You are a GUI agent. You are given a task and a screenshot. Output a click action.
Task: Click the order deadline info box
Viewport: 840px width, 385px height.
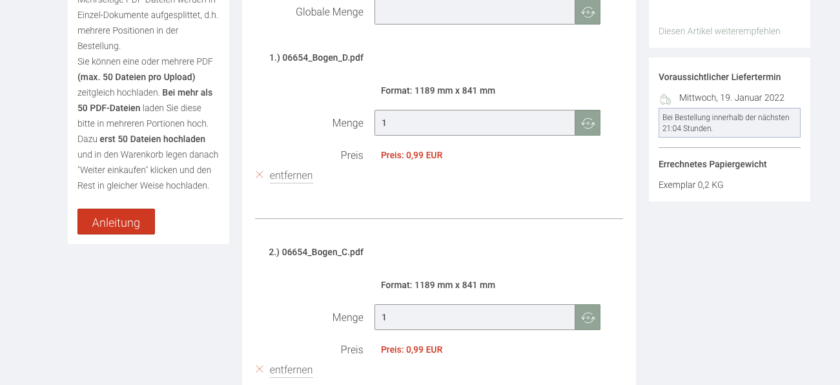[729, 123]
